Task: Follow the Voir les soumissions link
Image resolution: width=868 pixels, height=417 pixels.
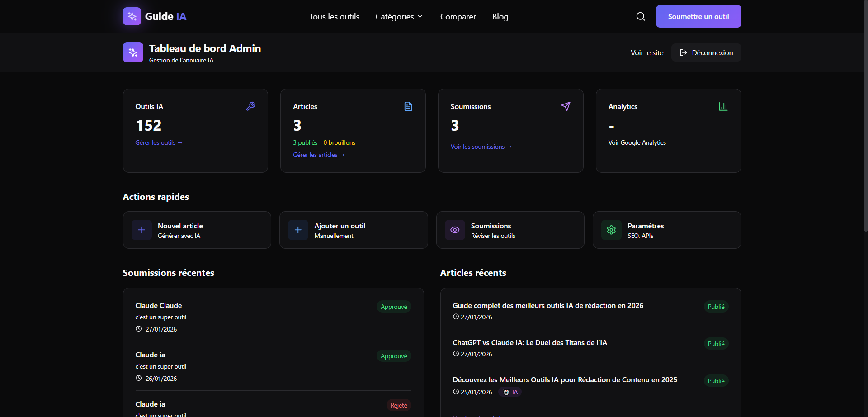Action: (481, 147)
